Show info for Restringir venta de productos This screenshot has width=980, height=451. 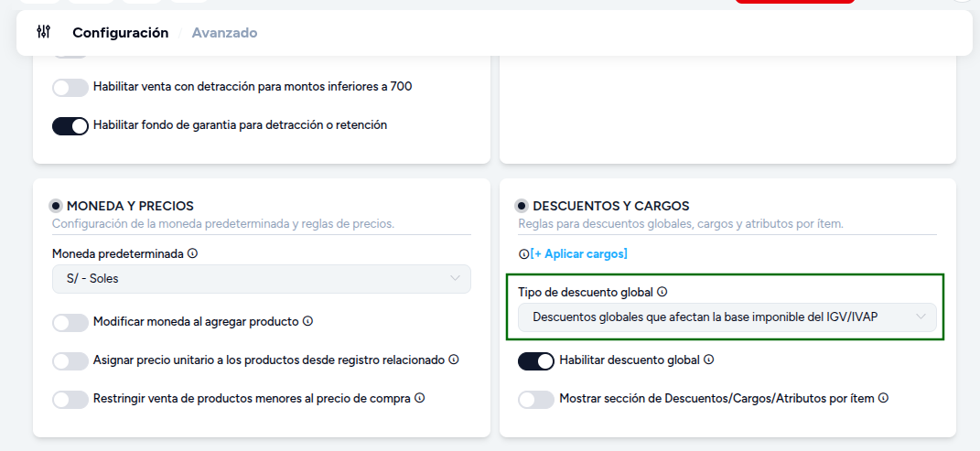tap(420, 398)
